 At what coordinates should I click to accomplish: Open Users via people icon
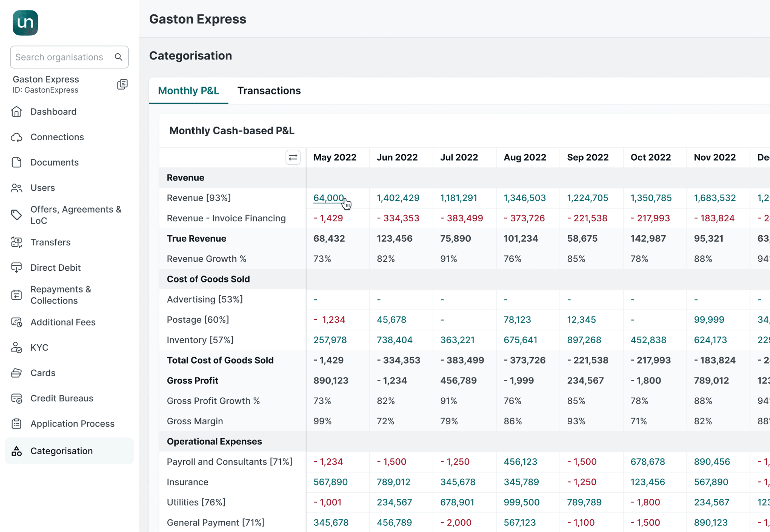pos(16,188)
